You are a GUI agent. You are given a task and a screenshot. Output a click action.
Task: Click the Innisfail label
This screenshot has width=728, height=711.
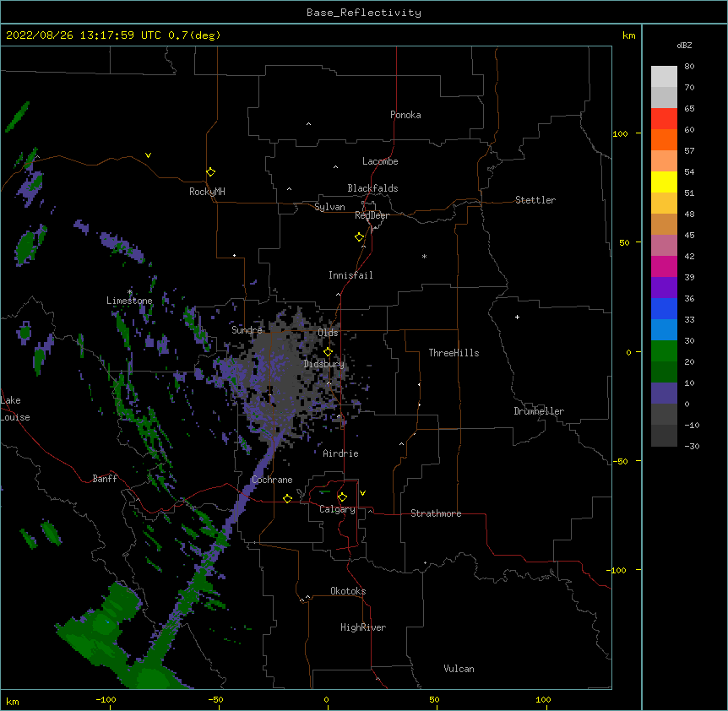pos(350,275)
